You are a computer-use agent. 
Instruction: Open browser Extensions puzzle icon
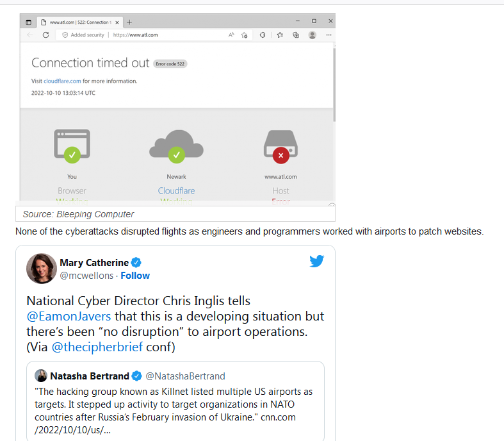263,35
